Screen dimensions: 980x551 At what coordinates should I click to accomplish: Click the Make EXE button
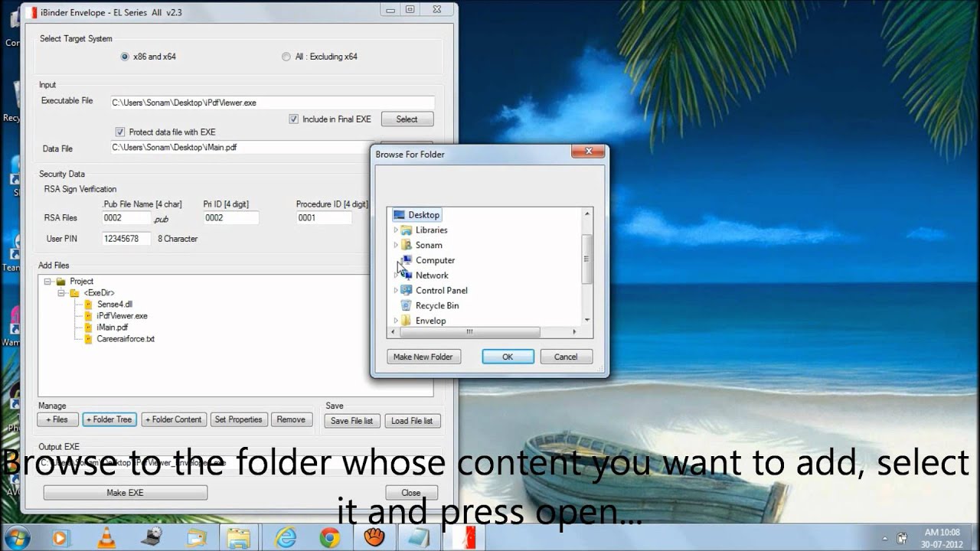tap(125, 493)
